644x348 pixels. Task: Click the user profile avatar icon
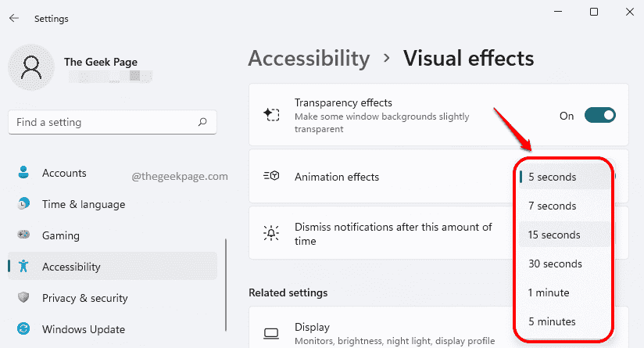pyautogui.click(x=31, y=67)
